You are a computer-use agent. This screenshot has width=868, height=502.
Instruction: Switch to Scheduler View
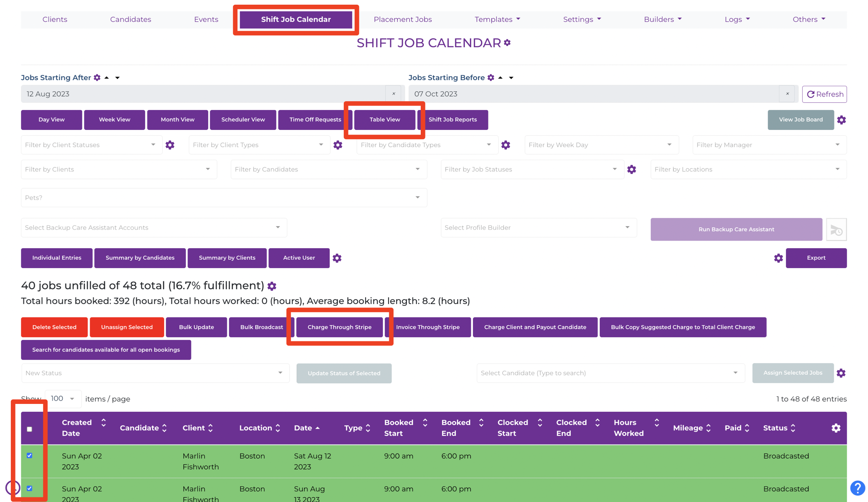[243, 120]
